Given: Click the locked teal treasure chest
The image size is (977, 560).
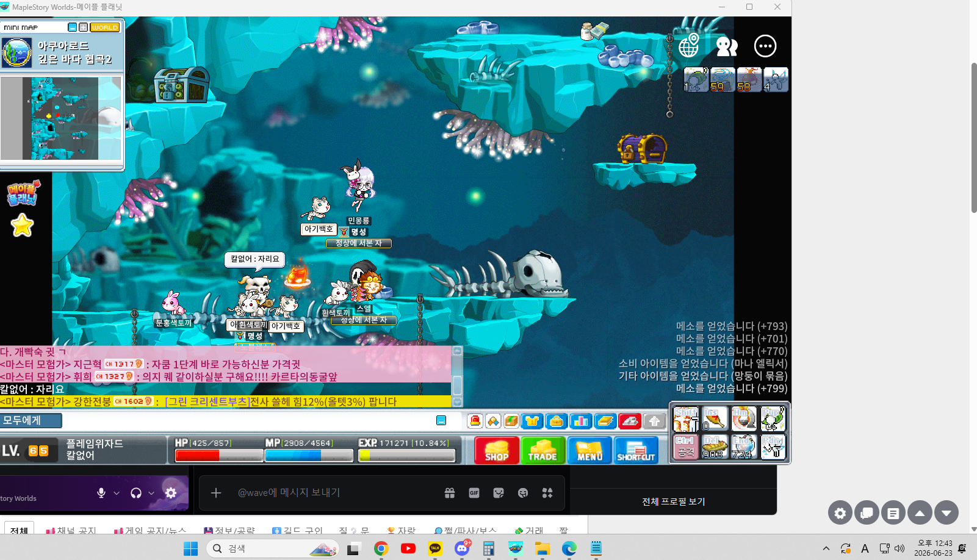Looking at the screenshot, I should click(181, 85).
